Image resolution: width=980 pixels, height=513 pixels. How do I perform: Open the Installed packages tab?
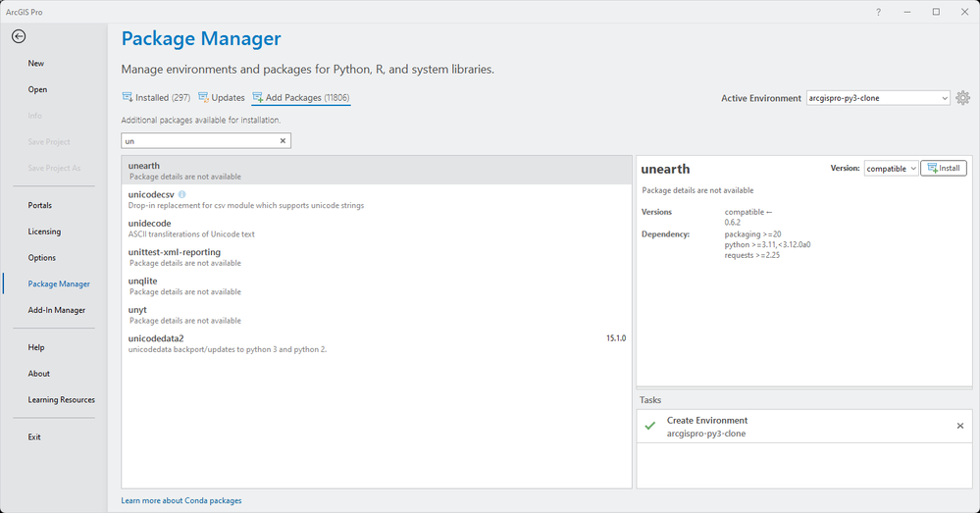(x=156, y=97)
